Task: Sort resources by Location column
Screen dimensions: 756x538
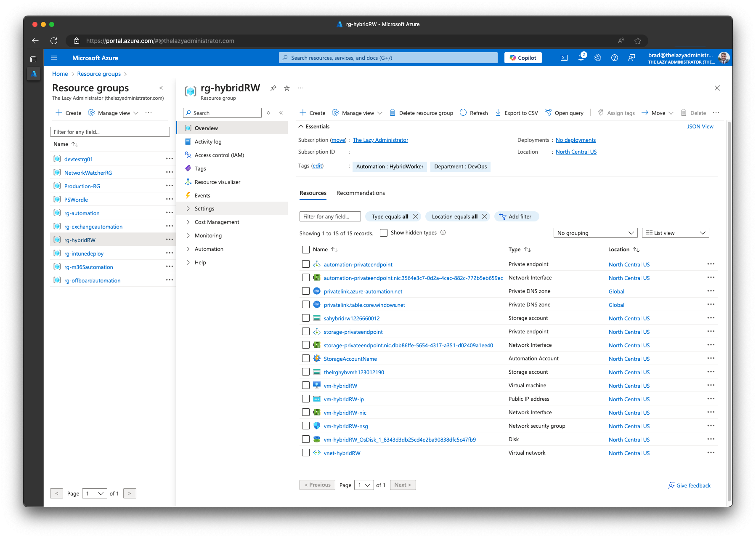Action: (636, 250)
